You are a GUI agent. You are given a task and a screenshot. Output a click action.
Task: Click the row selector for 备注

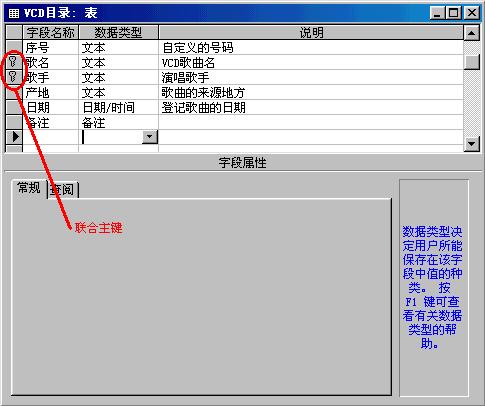(14, 122)
